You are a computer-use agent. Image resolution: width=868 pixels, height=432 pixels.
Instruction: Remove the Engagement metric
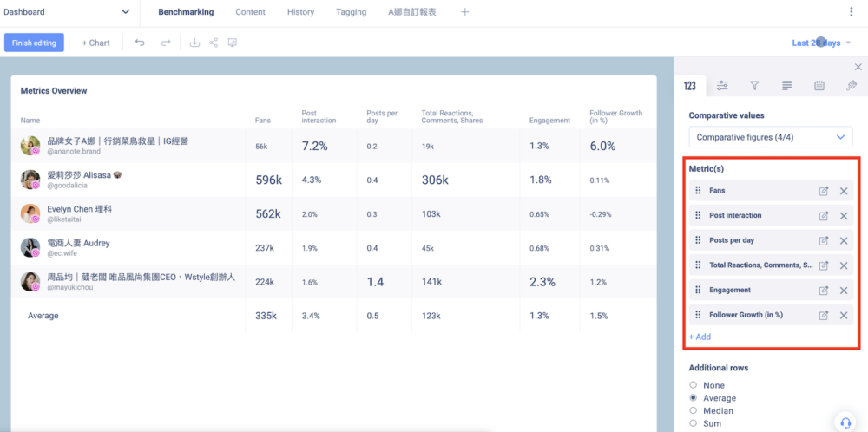pos(844,291)
